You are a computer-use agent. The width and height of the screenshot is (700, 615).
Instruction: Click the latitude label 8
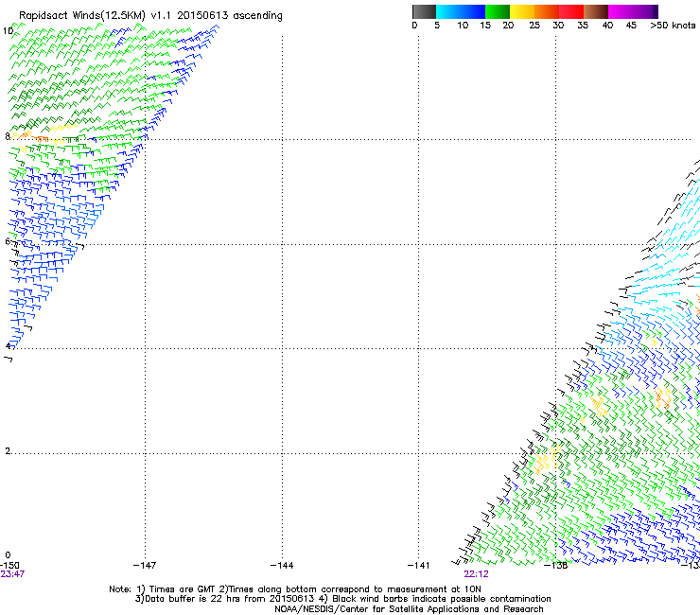pyautogui.click(x=8, y=136)
